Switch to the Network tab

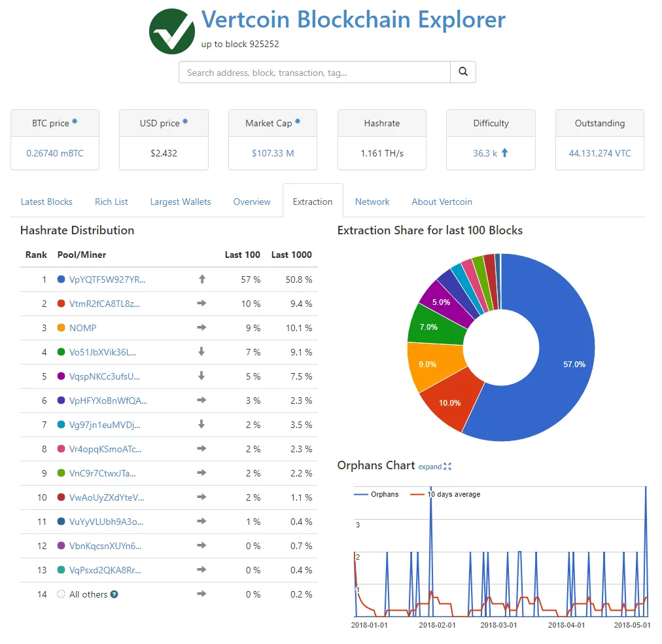pos(372,202)
